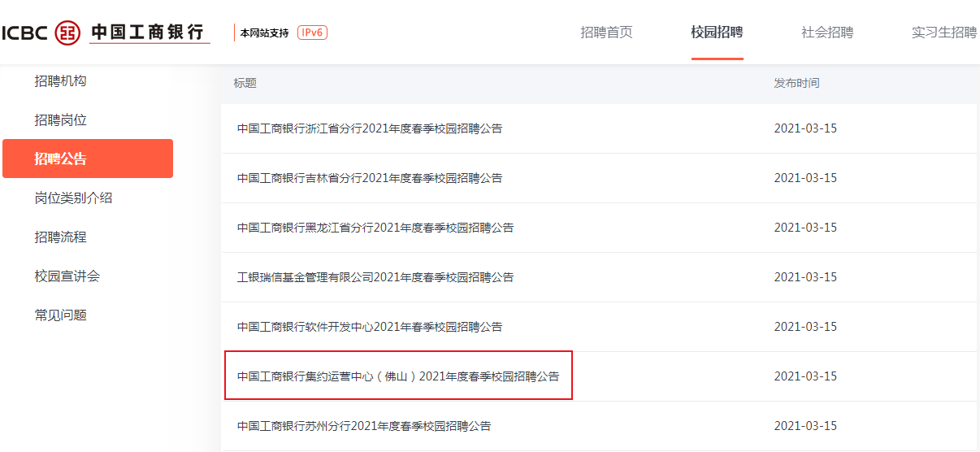The width and height of the screenshot is (980, 452).
Task: Open 校园宣讲会 in the sidebar
Action: (67, 276)
